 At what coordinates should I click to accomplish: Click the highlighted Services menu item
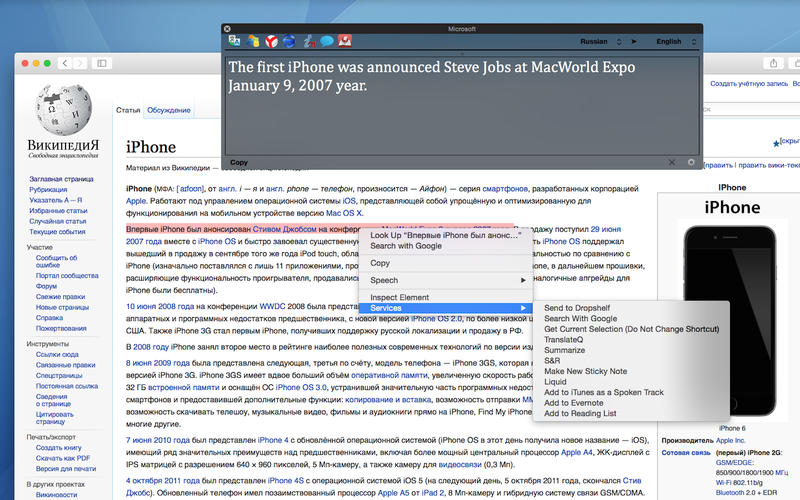(445, 308)
